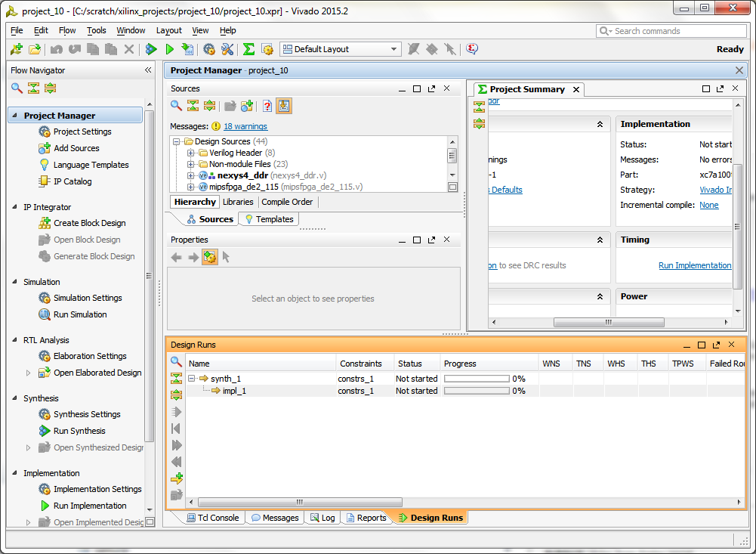
Task: Switch to the Compile Order tab
Action: tap(287, 202)
